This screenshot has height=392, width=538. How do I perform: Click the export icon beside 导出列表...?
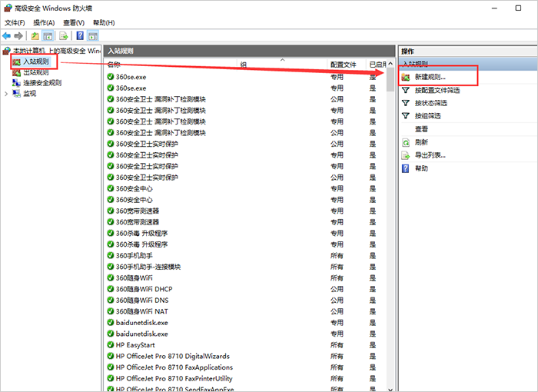coord(406,155)
